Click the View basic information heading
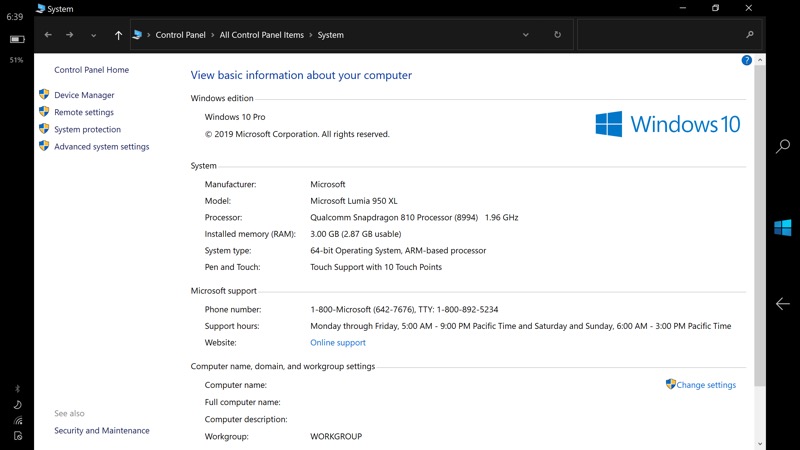 pos(301,75)
